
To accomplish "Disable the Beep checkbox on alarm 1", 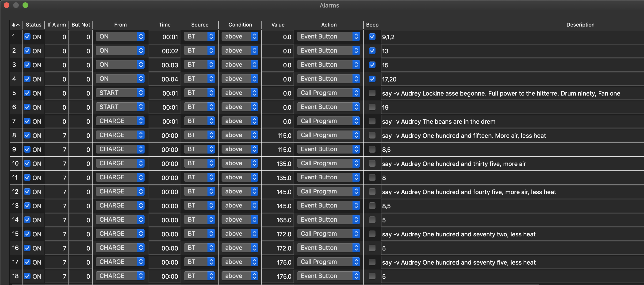I will tap(372, 37).
